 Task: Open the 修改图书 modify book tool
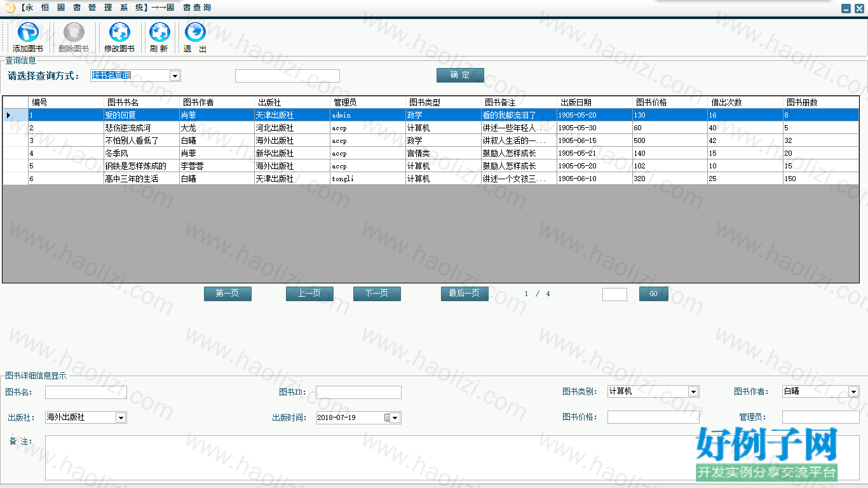coord(119,37)
